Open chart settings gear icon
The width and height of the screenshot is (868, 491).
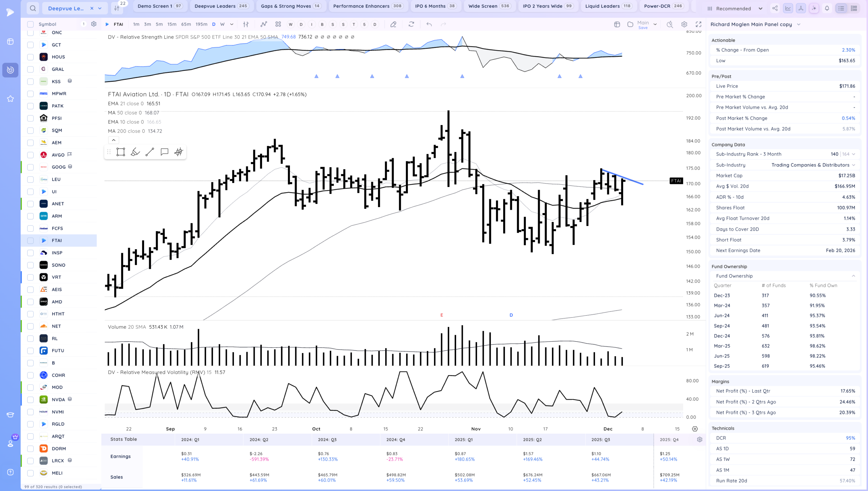(x=684, y=24)
